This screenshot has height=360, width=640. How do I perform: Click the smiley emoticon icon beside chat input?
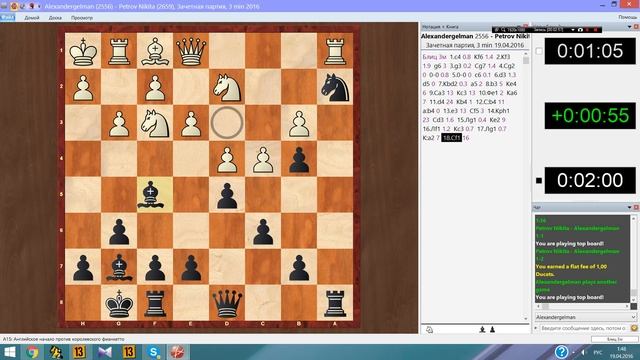coord(634,328)
